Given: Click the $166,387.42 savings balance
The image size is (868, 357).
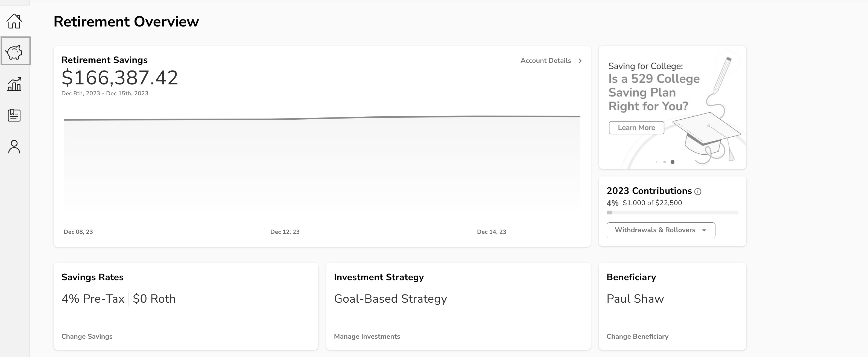Looking at the screenshot, I should (x=120, y=78).
